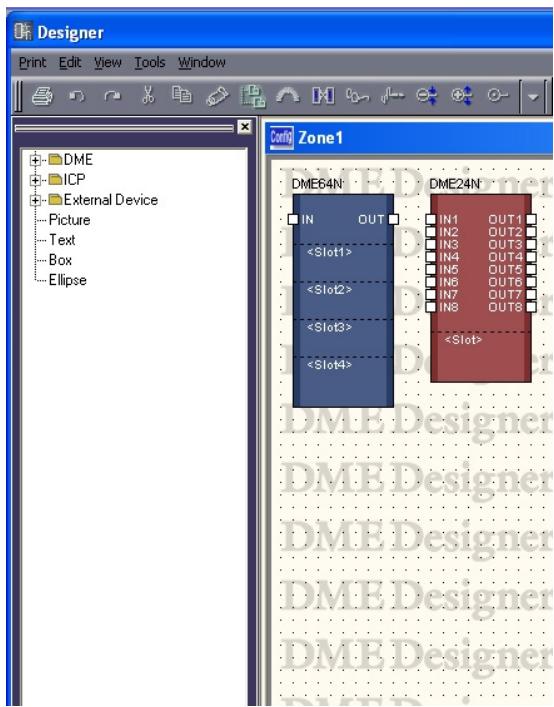Click the OUT6 port on DME24N
This screenshot has width=554, height=707.
(531, 282)
